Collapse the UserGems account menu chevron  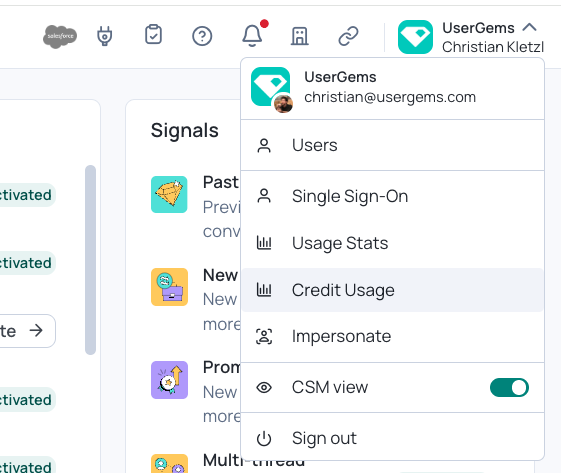(x=530, y=28)
